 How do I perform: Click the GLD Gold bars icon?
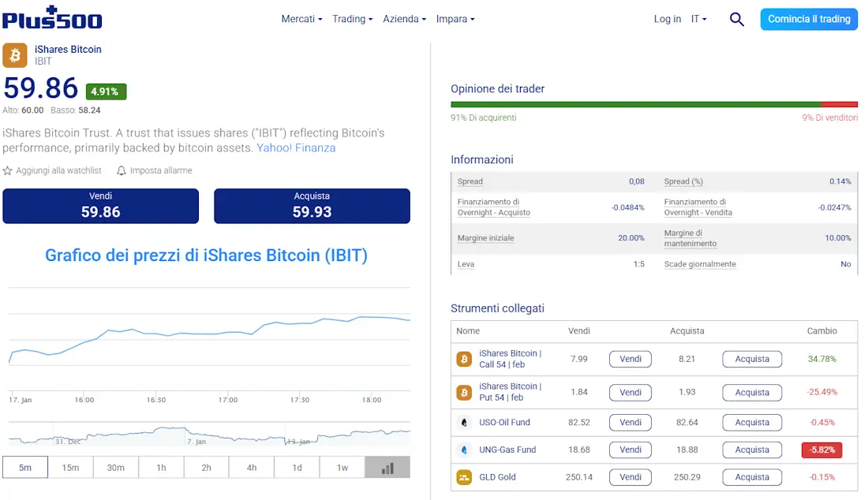[x=464, y=477]
